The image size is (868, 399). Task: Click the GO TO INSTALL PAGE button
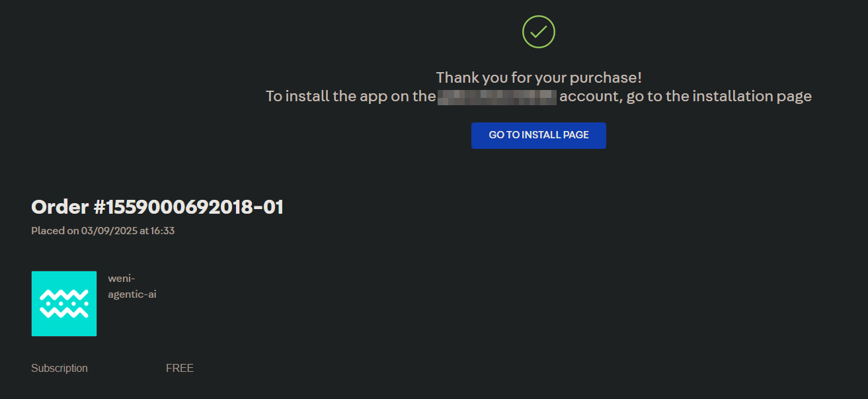point(538,135)
